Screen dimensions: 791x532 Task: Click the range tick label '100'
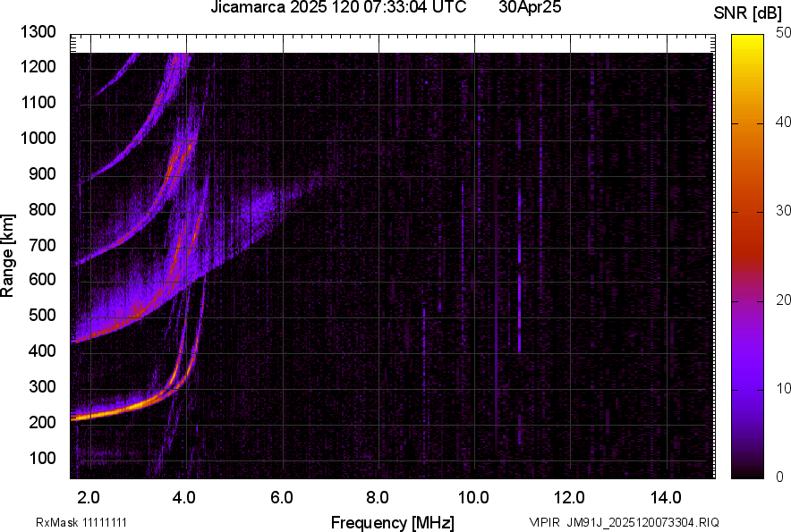42,458
